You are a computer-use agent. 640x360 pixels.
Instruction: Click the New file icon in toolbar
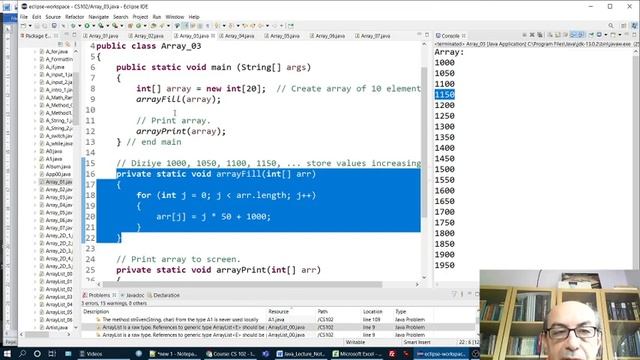coord(23,26)
